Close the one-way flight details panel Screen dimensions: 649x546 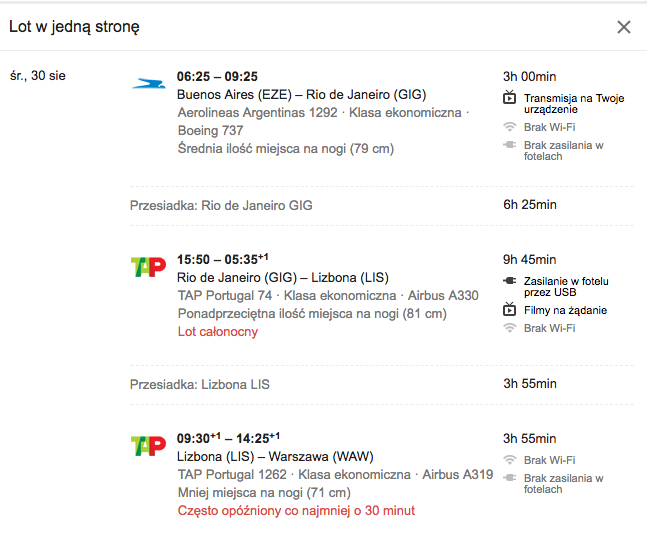click(x=624, y=27)
